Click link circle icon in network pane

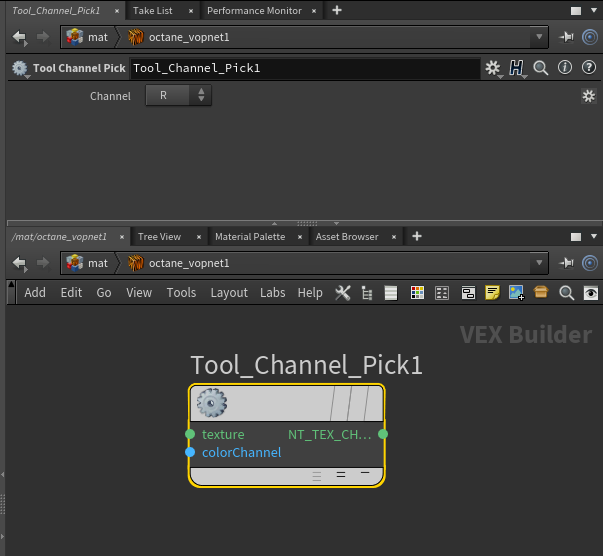pos(590,263)
